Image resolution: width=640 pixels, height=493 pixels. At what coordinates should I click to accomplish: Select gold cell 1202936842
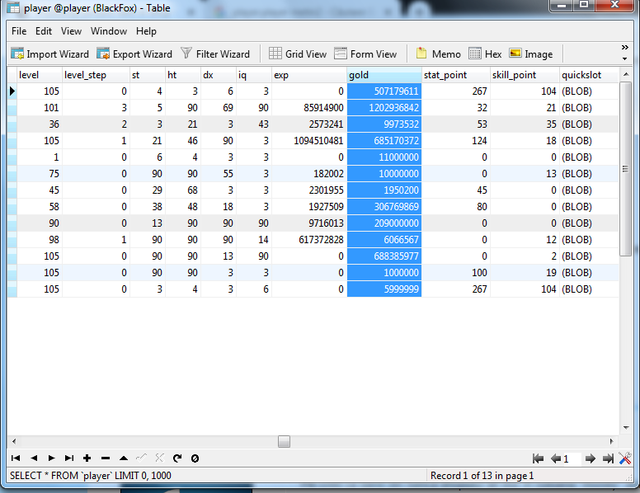pos(384,108)
